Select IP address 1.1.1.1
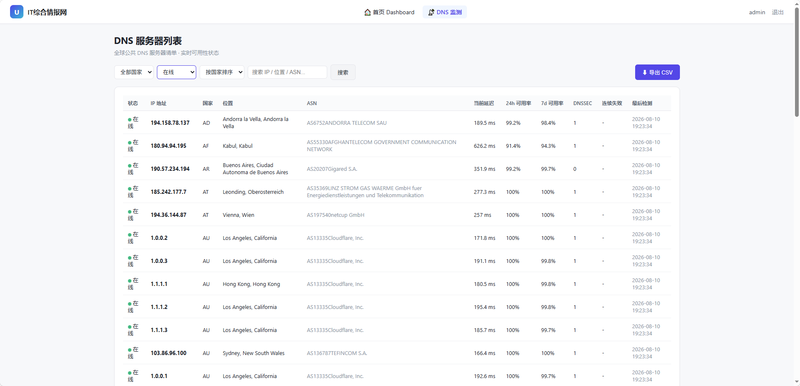Screen dimensions: 800x386 (x=159, y=284)
